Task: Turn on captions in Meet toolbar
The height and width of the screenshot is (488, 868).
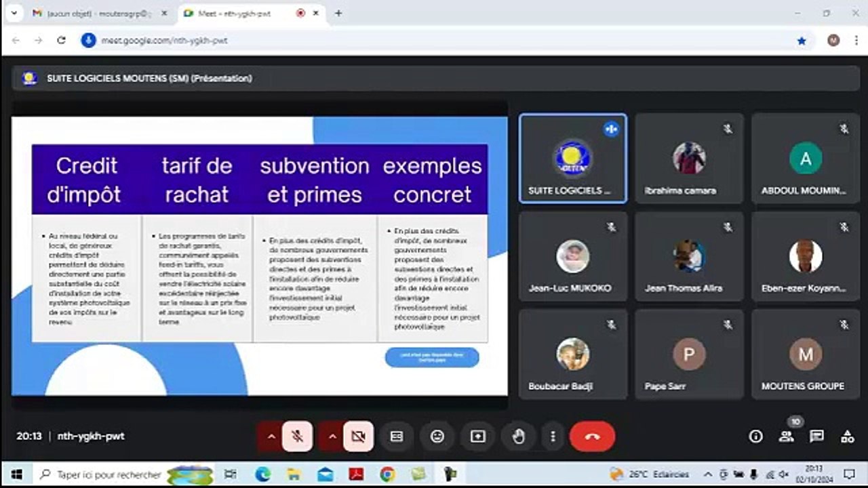Action: tap(397, 436)
